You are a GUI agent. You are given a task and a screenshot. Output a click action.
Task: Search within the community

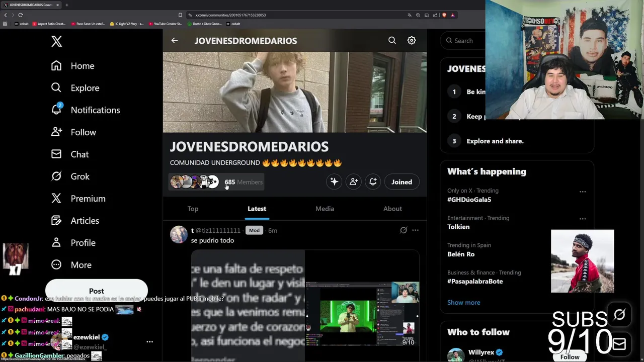(x=392, y=40)
